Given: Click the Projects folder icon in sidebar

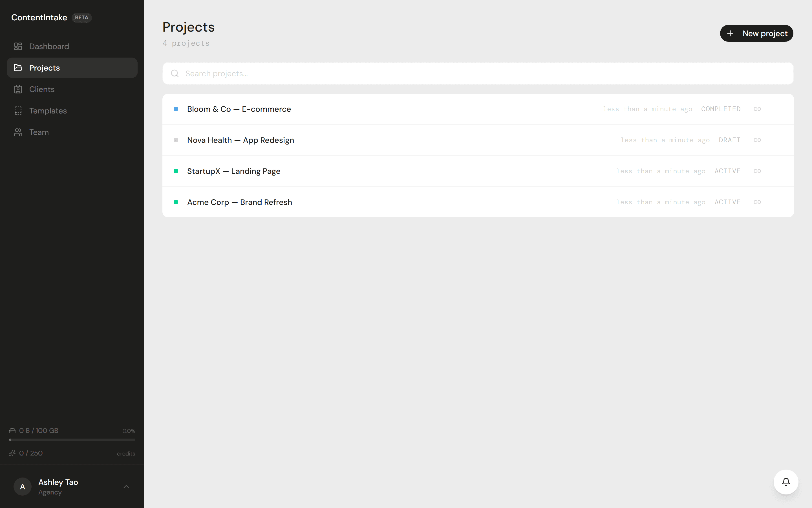Looking at the screenshot, I should tap(18, 68).
